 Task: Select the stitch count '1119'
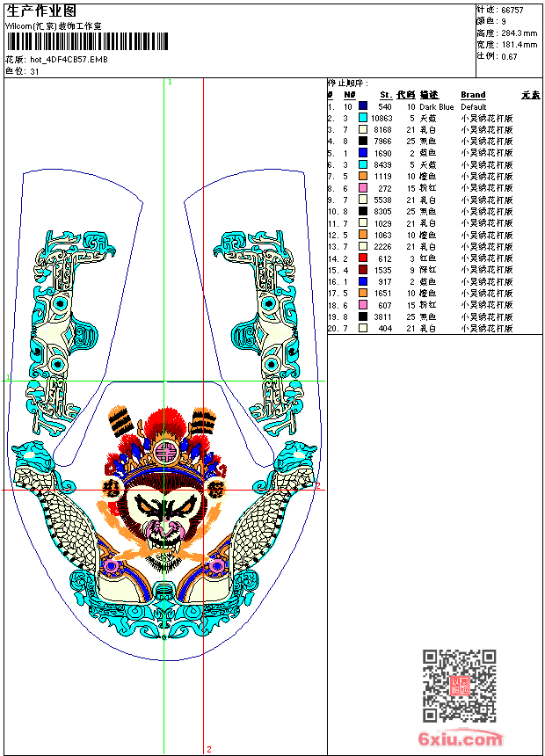(x=382, y=177)
